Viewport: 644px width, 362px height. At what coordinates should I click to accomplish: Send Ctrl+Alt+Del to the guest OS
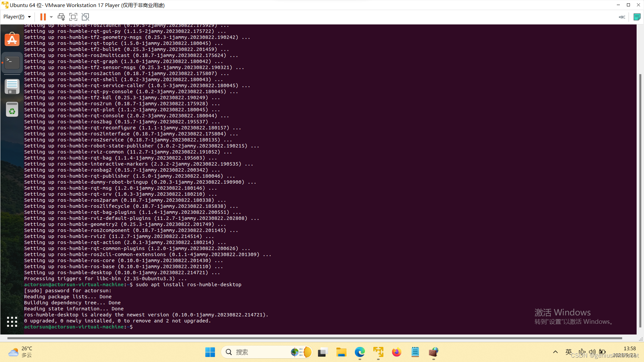coord(61,17)
